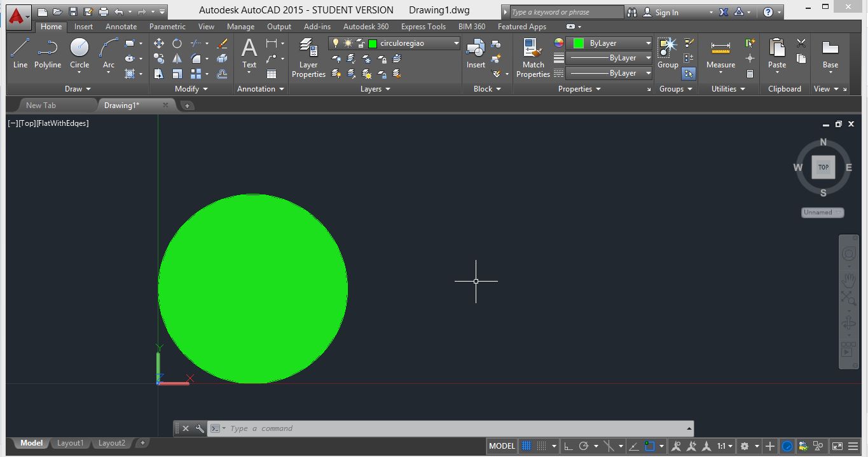Select the Rotate tool
Viewport: 868px width, 457px height.
tap(177, 43)
